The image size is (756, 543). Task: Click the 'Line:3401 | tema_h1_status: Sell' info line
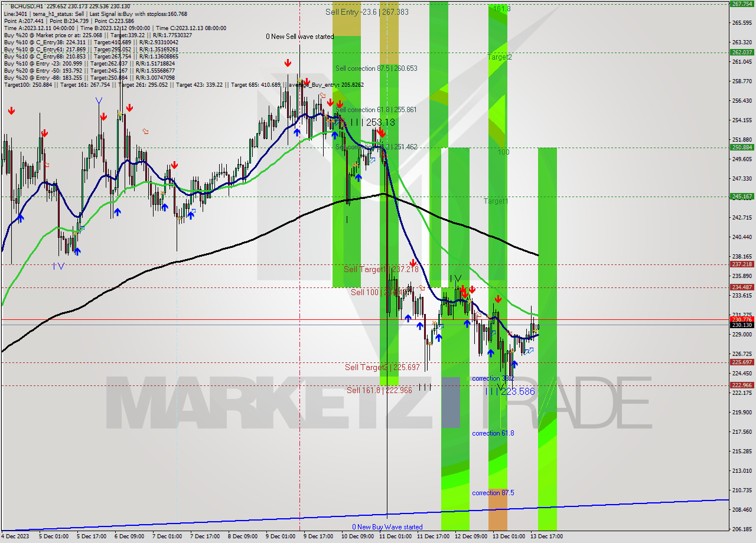tap(95, 14)
